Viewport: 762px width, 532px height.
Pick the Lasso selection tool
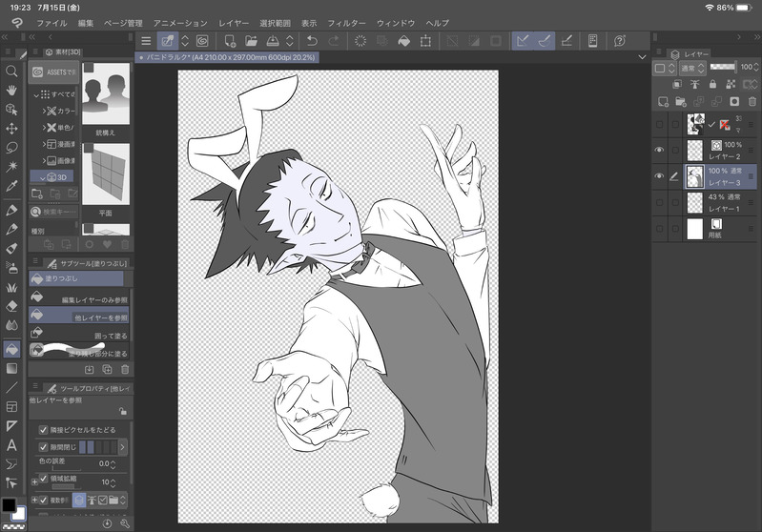point(11,147)
